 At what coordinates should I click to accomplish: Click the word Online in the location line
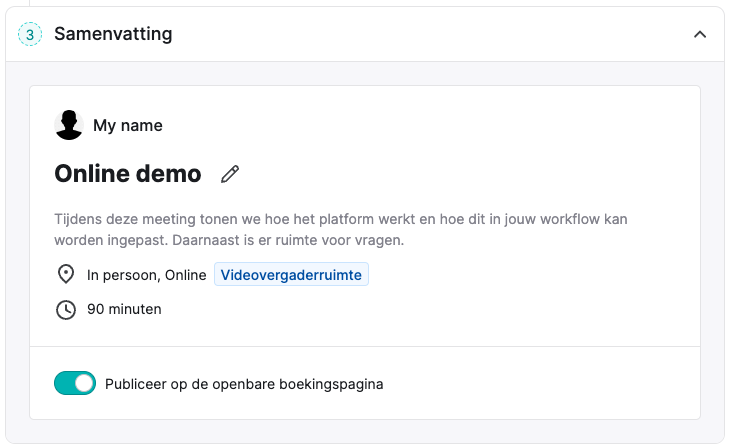[x=185, y=275]
